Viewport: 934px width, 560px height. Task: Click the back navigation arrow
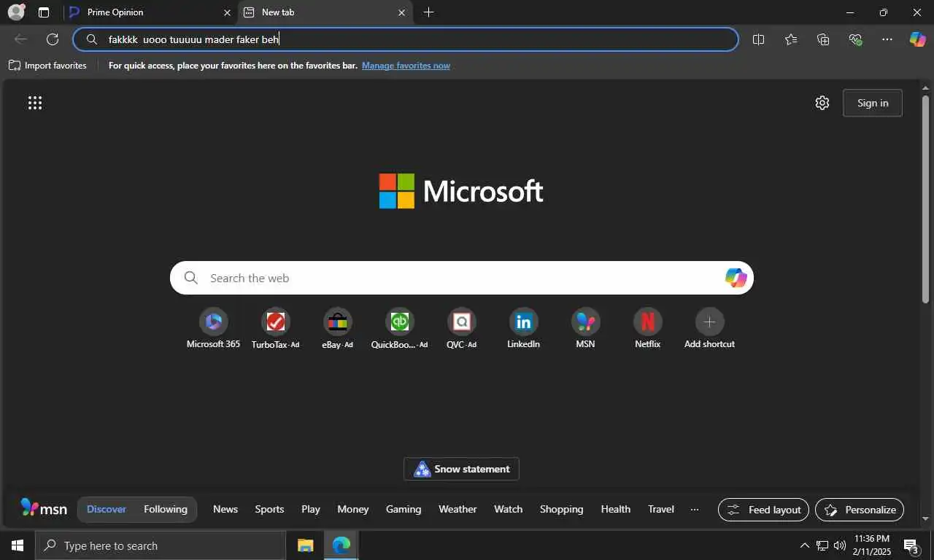[20, 39]
